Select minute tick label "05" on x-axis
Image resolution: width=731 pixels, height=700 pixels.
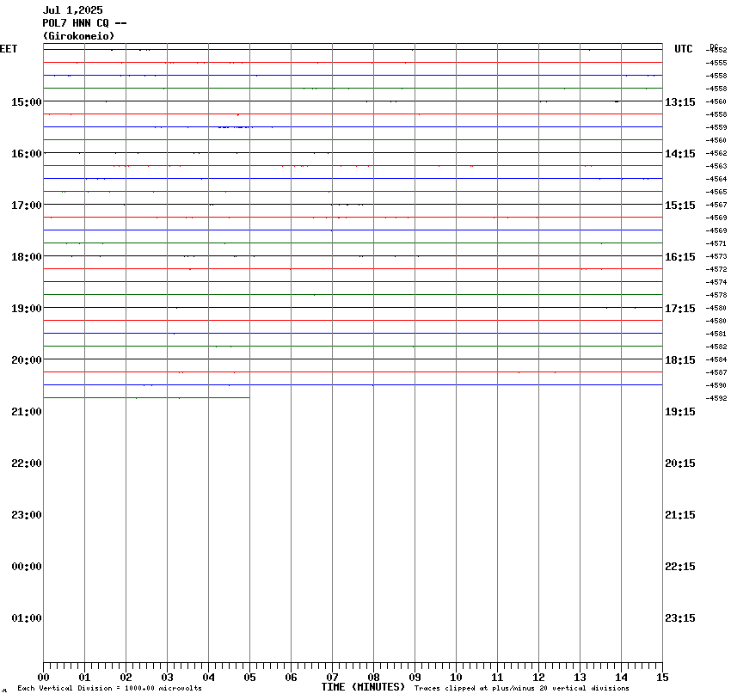coord(250,678)
